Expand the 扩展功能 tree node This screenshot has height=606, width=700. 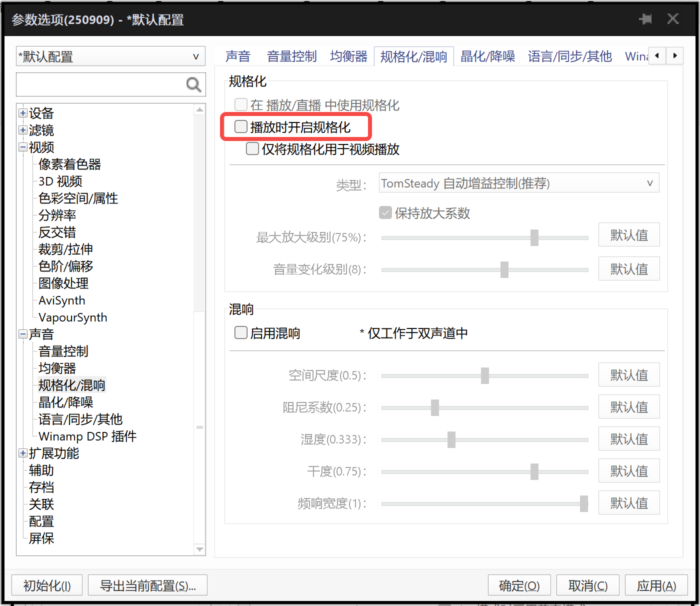(22, 453)
